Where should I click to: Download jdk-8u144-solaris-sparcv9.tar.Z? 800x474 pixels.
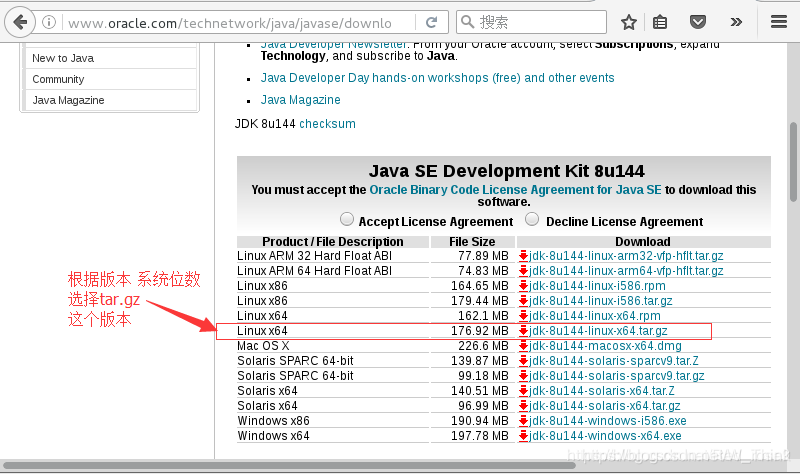coord(614,361)
